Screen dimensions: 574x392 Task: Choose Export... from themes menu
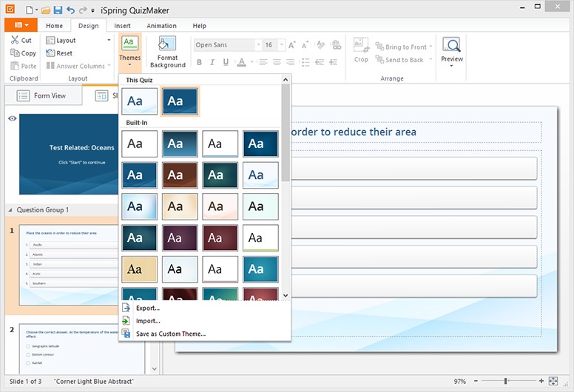point(148,308)
